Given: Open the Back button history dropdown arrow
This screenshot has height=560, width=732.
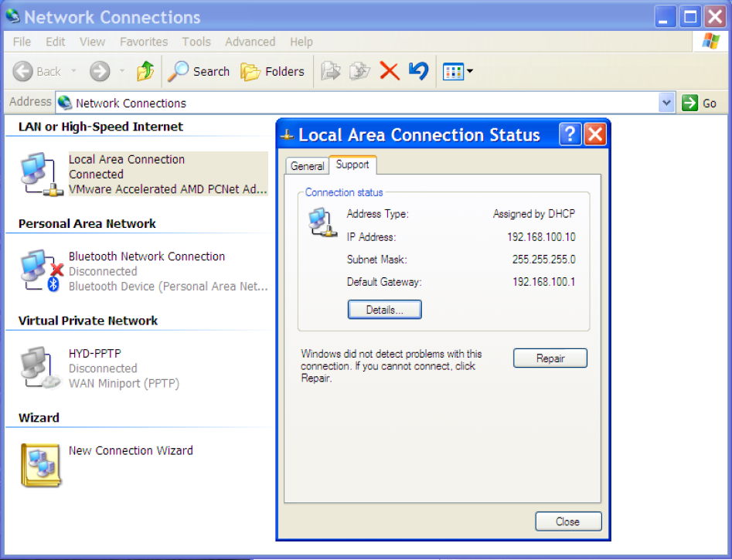Looking at the screenshot, I should [74, 72].
